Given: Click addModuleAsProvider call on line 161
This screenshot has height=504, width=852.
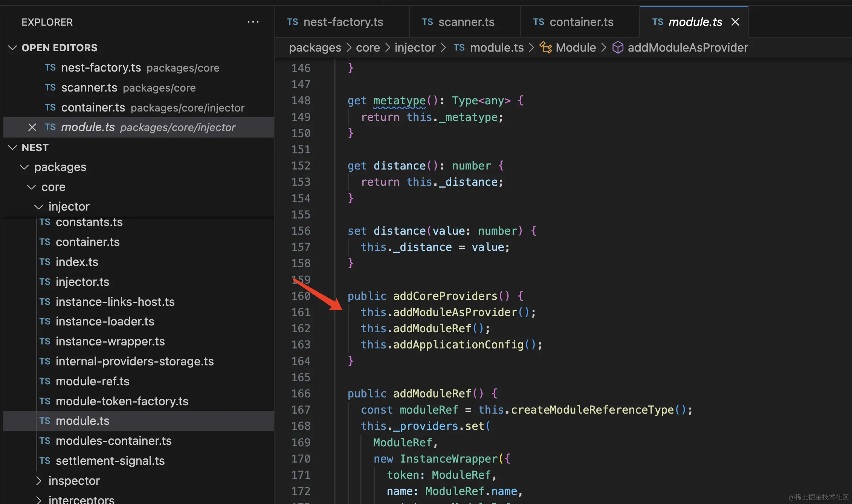Looking at the screenshot, I should pyautogui.click(x=455, y=312).
